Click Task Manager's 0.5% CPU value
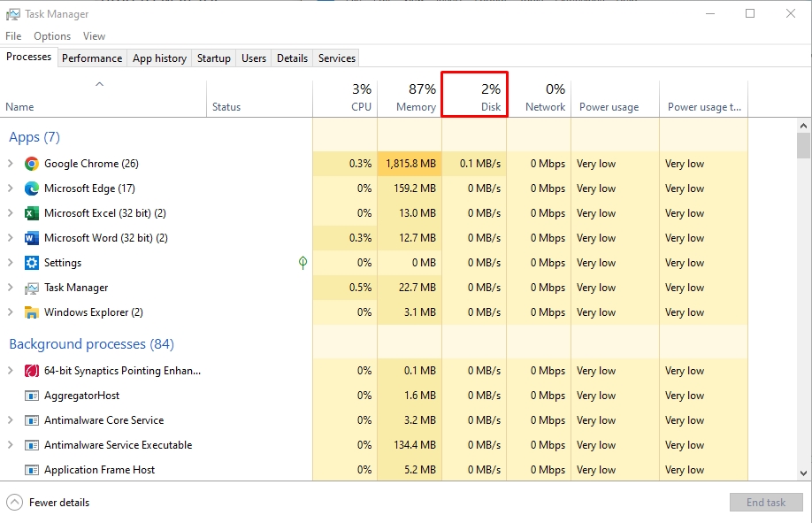This screenshot has height=523, width=812. coord(360,288)
